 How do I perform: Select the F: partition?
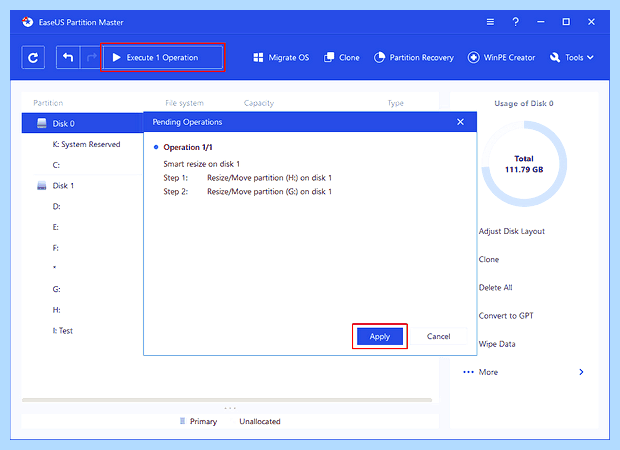[56, 248]
